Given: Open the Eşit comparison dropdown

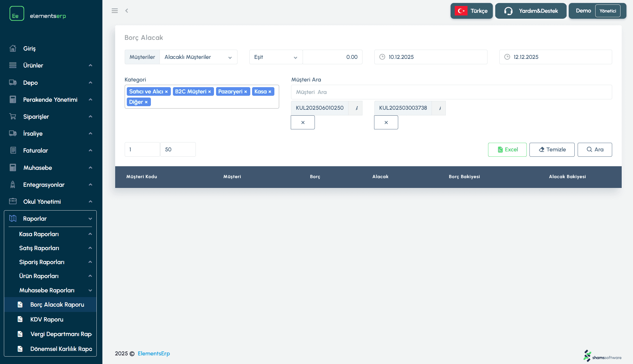Looking at the screenshot, I should [x=276, y=57].
